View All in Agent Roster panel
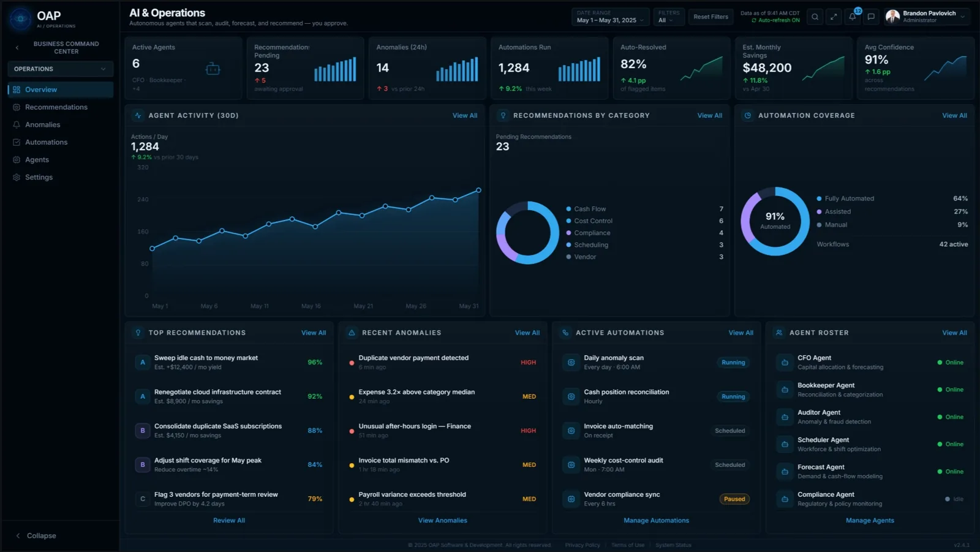Image resolution: width=980 pixels, height=552 pixels. point(955,333)
